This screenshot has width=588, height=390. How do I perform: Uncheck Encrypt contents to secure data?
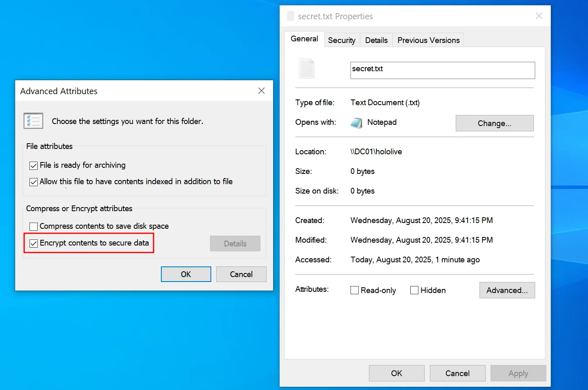point(34,243)
